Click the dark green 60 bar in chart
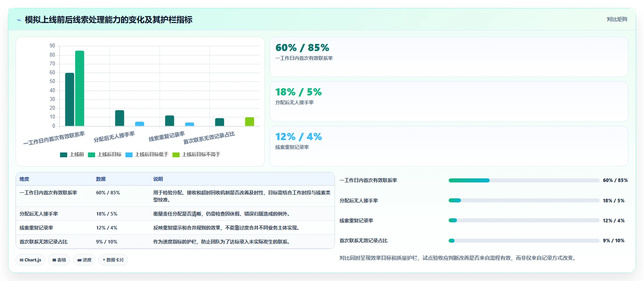This screenshot has height=281, width=644. click(70, 99)
